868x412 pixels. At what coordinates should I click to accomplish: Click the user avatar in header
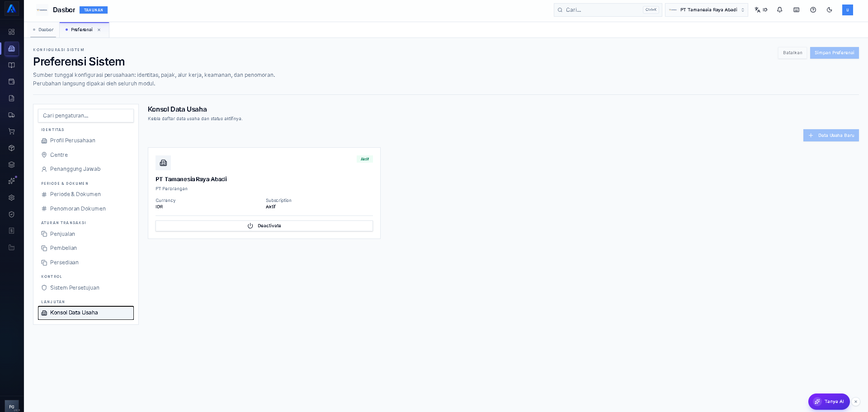click(848, 10)
